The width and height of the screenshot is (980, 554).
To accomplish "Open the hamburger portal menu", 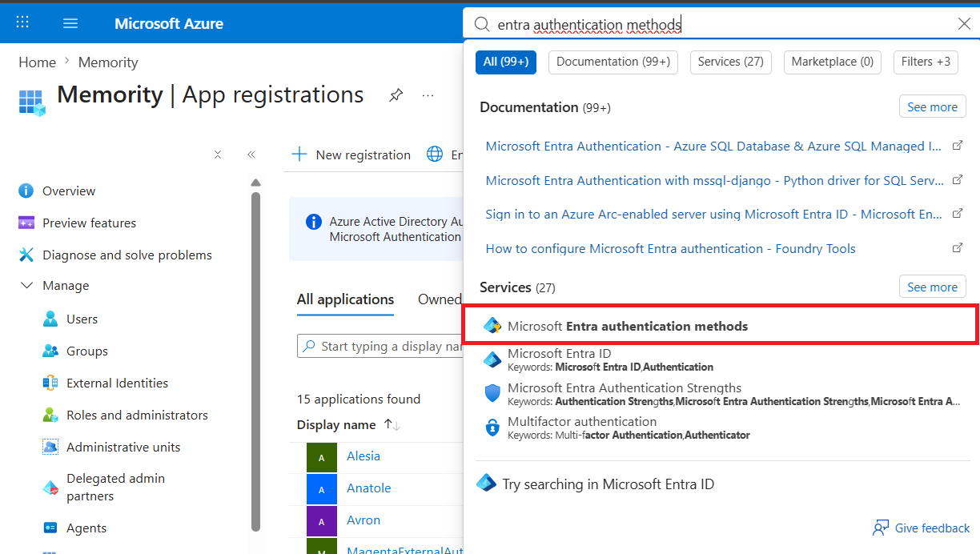I will tap(70, 23).
